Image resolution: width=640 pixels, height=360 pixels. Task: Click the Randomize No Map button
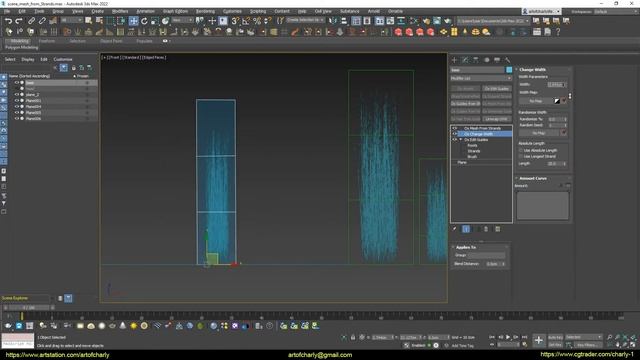[539, 133]
